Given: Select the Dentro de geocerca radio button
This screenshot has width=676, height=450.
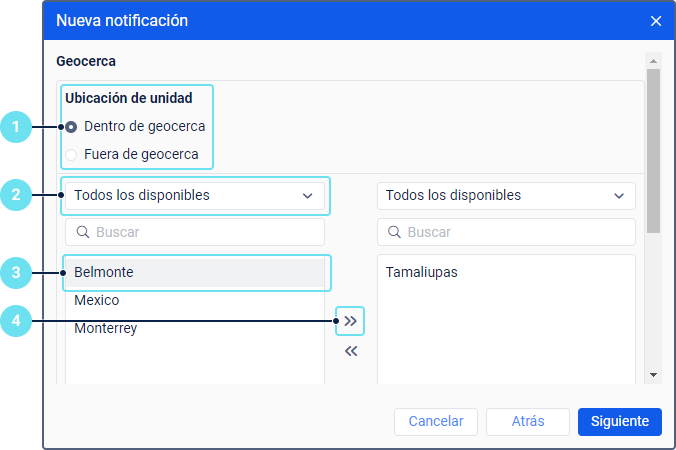Looking at the screenshot, I should pyautogui.click(x=71, y=127).
